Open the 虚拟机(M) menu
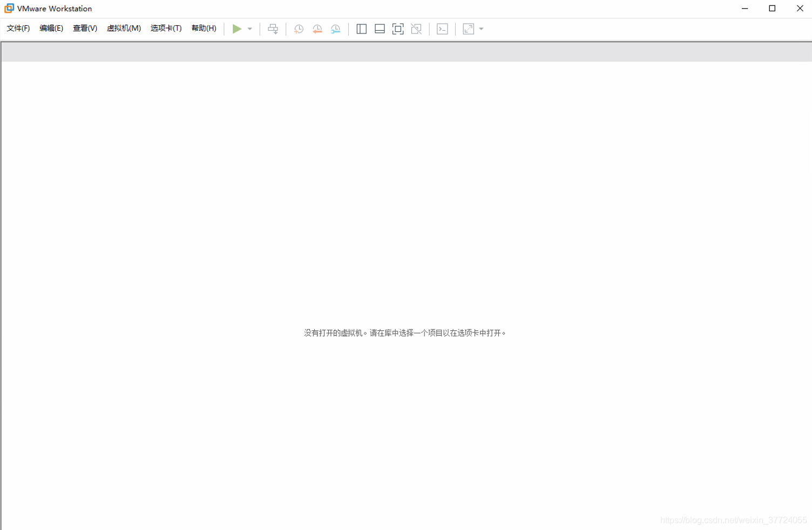Screen dimensions: 812x530 click(x=124, y=29)
